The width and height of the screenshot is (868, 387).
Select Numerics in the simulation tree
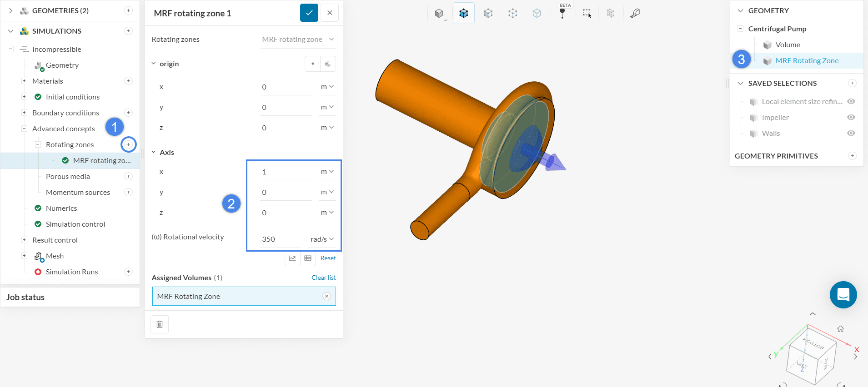coord(61,208)
